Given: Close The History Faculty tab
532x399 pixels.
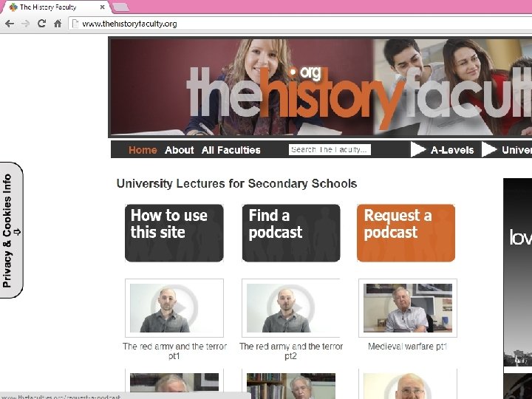Looking at the screenshot, I should tap(103, 7).
